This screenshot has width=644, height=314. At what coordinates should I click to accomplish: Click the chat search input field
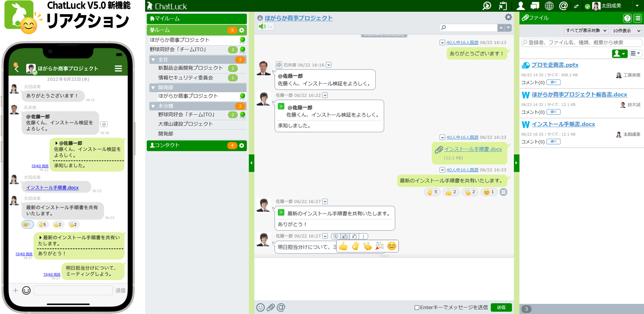pos(468,28)
